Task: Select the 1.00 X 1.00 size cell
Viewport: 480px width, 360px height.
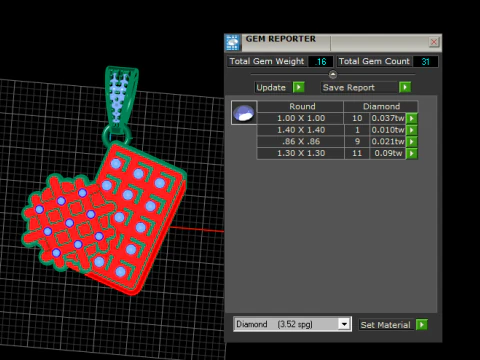Action: [301, 118]
